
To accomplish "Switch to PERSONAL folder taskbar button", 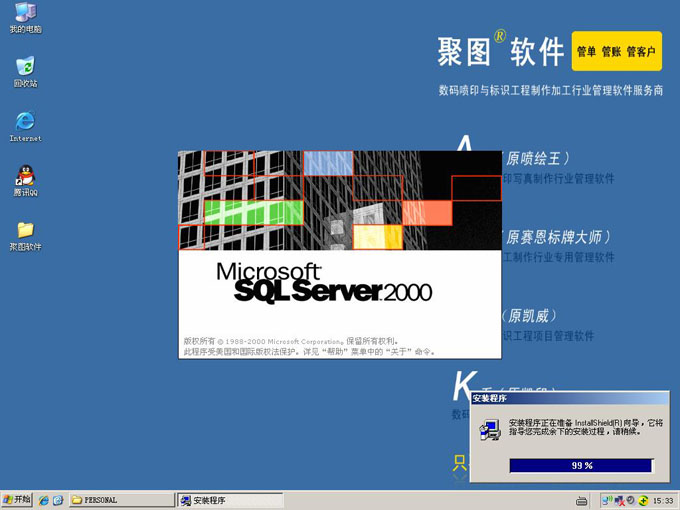I will (x=122, y=500).
